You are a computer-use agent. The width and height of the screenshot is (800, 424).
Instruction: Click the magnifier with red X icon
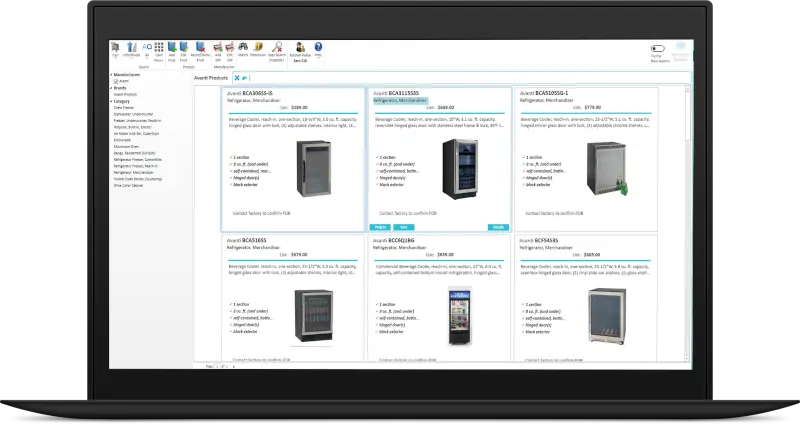277,47
